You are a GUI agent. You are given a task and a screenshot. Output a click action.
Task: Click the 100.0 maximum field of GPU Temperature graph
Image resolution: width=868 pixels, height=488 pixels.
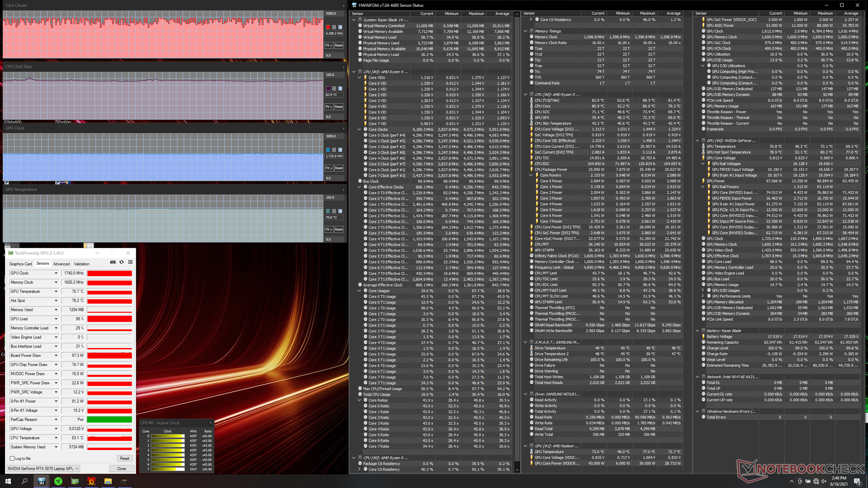tap(334, 197)
